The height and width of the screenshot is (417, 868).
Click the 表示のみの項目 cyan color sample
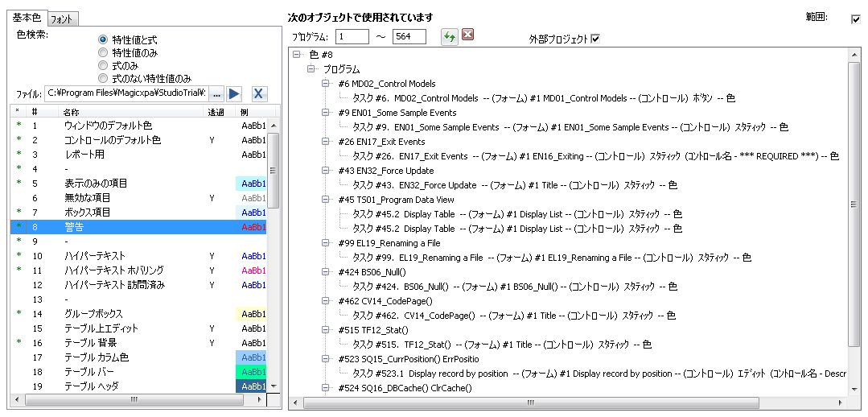pos(251,184)
